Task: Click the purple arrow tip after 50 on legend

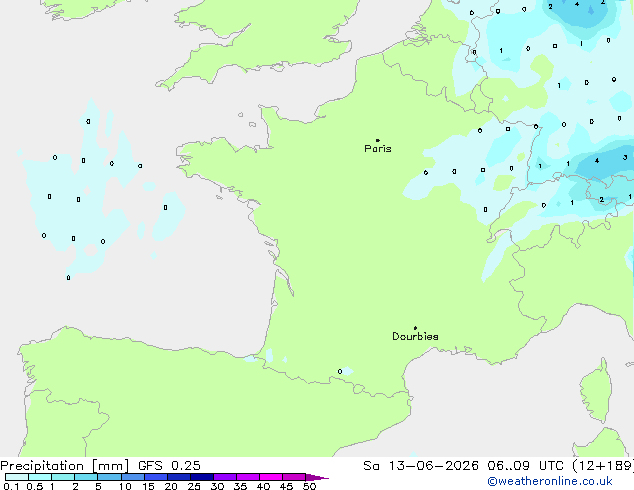Action: click(x=317, y=477)
